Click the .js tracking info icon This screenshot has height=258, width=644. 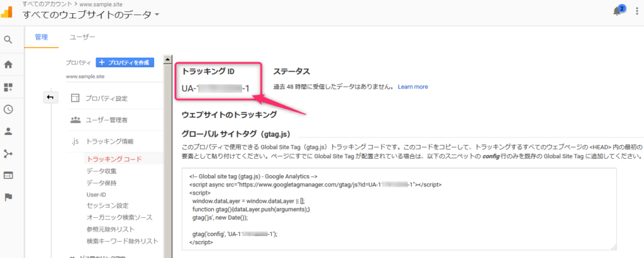pyautogui.click(x=74, y=141)
